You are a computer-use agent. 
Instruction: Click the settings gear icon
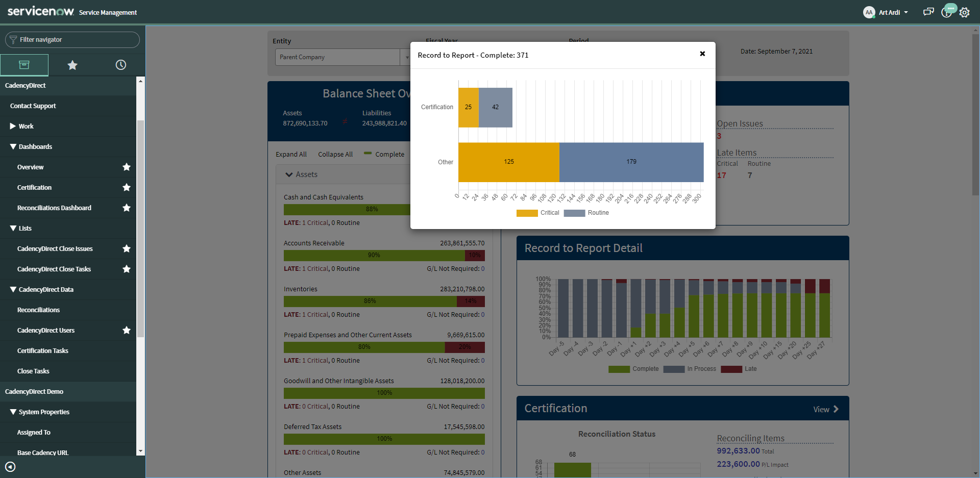[x=964, y=13]
